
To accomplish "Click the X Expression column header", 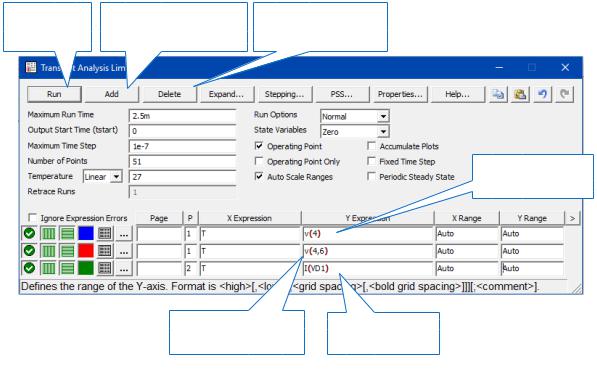I will 249,218.
